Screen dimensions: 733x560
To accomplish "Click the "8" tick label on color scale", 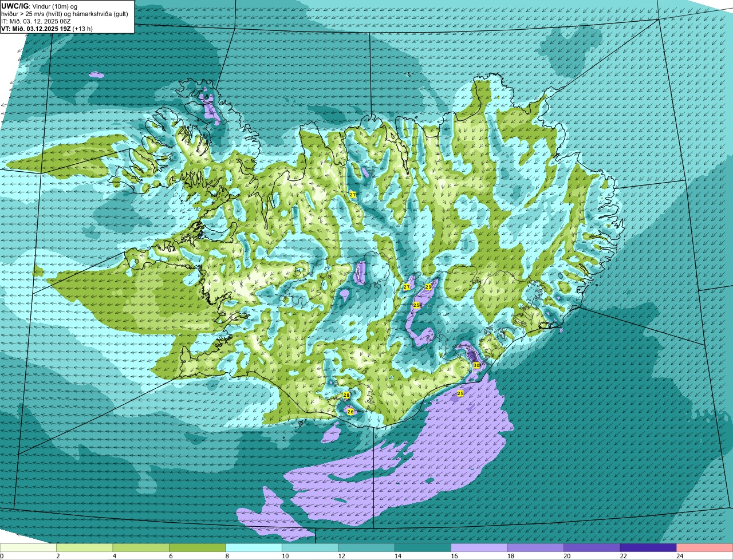I will point(227,556).
